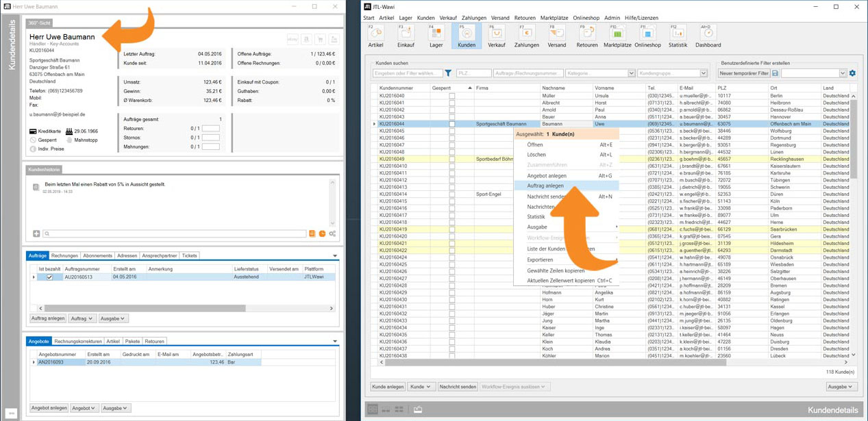The height and width of the screenshot is (421, 868).
Task: Open the Statistik module
Action: click(678, 36)
